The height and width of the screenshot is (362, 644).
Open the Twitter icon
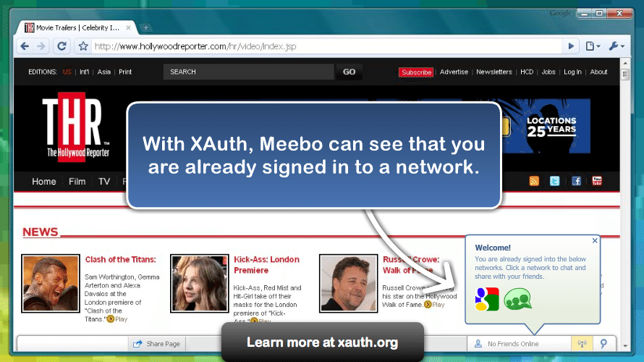(554, 181)
